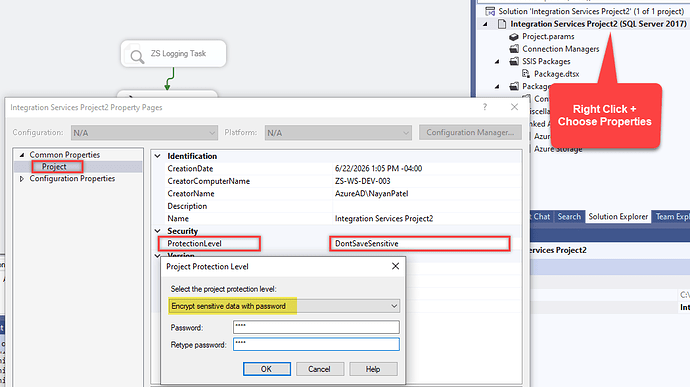
Task: Collapse the Common Properties node
Action: click(22, 155)
